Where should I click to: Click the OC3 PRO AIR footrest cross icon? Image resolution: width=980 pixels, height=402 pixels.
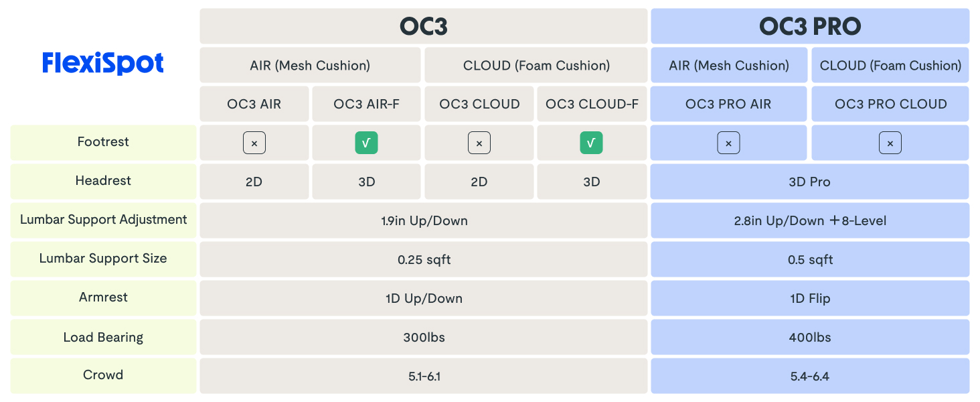tap(728, 143)
